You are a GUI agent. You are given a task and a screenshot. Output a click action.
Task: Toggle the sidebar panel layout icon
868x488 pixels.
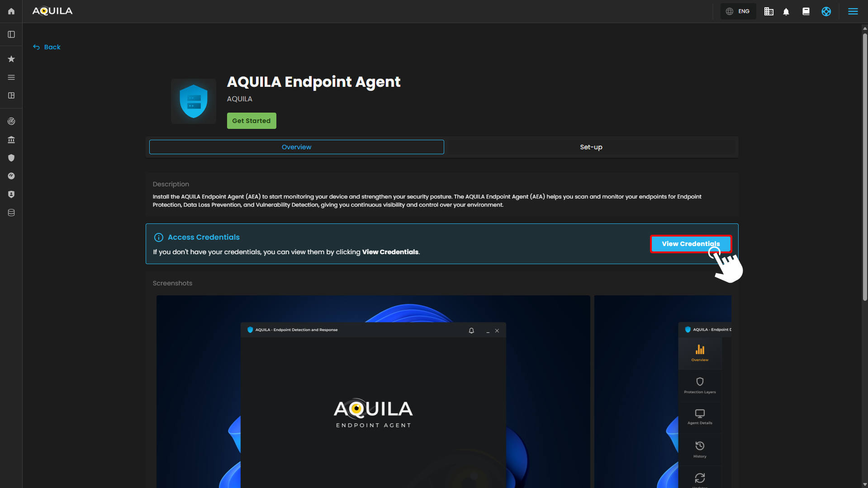click(11, 34)
